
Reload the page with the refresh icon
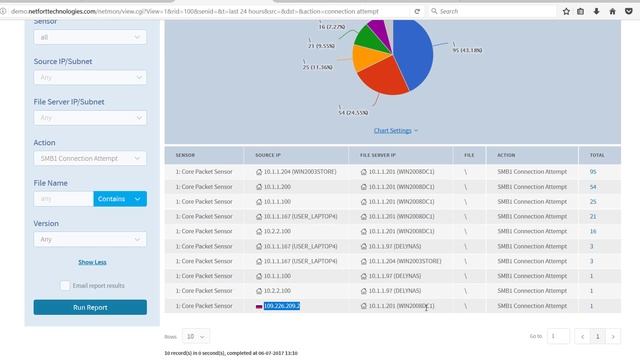coord(417,11)
